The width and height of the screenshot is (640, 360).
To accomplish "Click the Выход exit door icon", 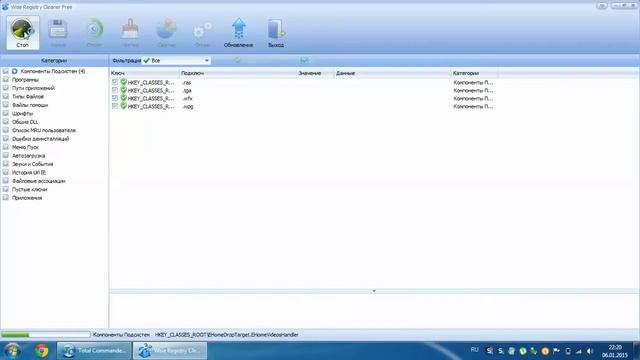I will (x=276, y=29).
